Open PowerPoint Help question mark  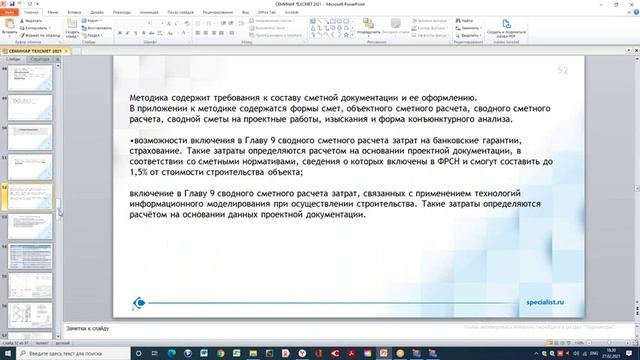click(636, 13)
